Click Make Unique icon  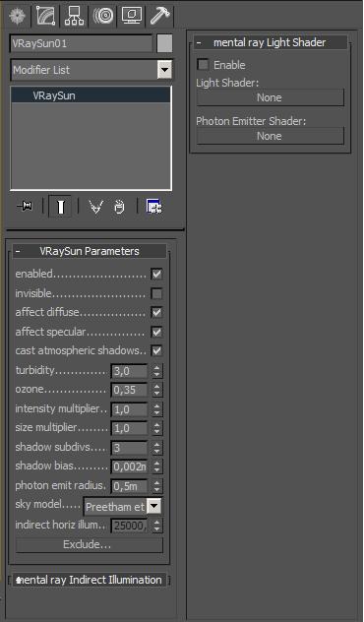pos(96,207)
